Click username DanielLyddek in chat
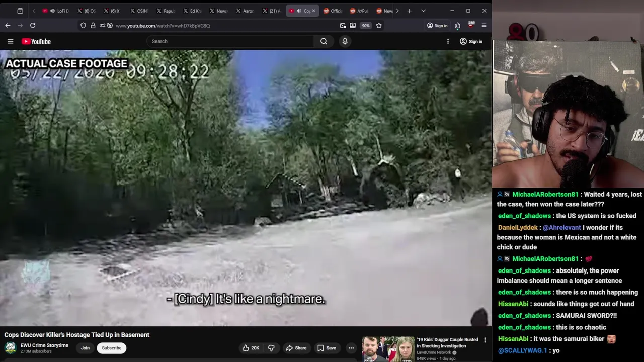 tap(518, 227)
